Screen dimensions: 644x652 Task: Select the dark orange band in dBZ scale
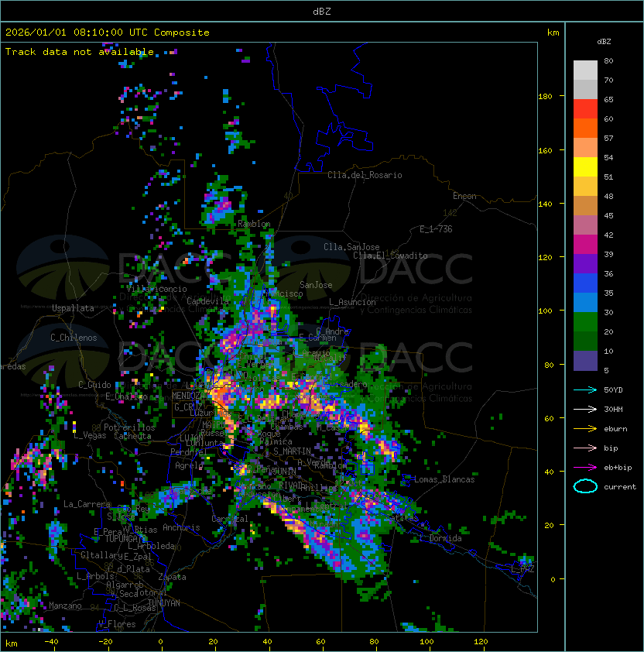585,129
